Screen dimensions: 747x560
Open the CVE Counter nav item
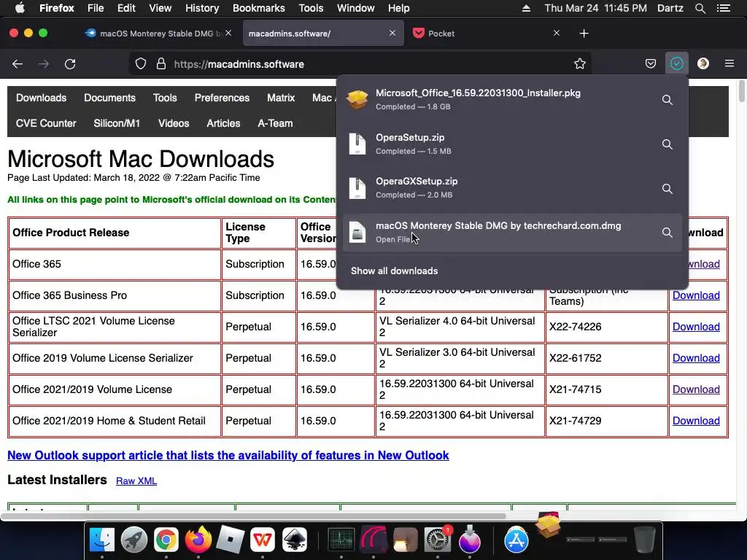(46, 123)
